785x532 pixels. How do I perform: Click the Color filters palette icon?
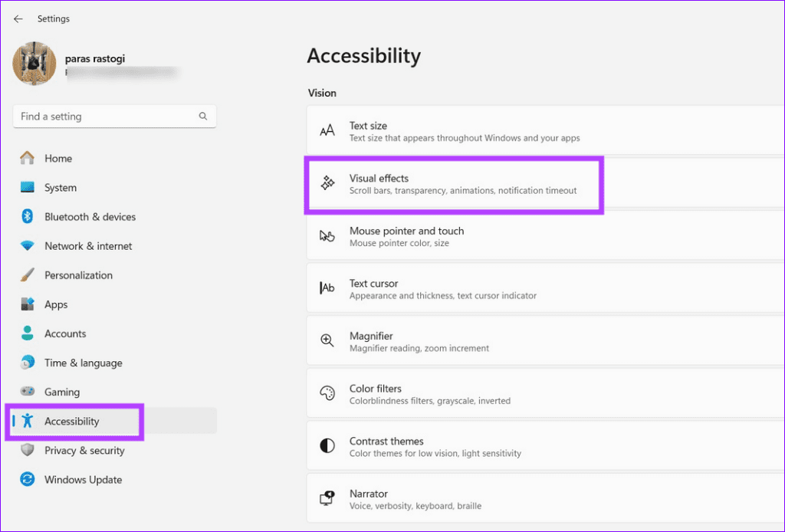[328, 394]
